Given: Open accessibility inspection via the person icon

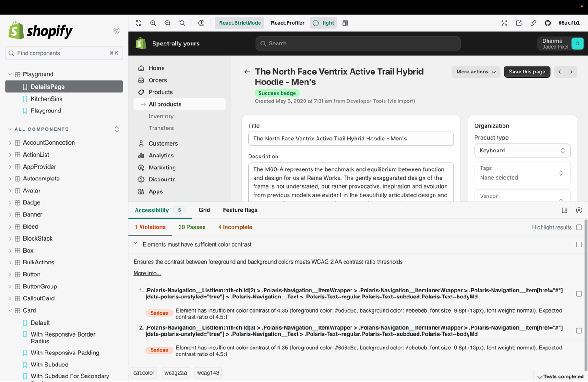Looking at the screenshot, I should pyautogui.click(x=201, y=22).
